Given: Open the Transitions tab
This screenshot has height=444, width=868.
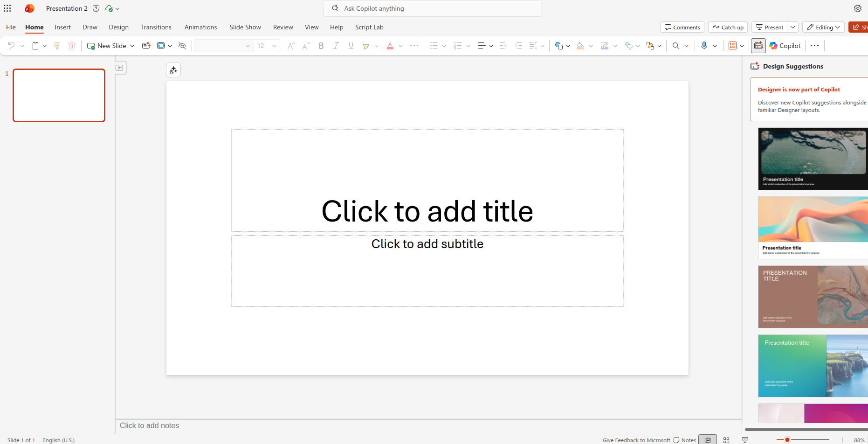Looking at the screenshot, I should pos(156,27).
